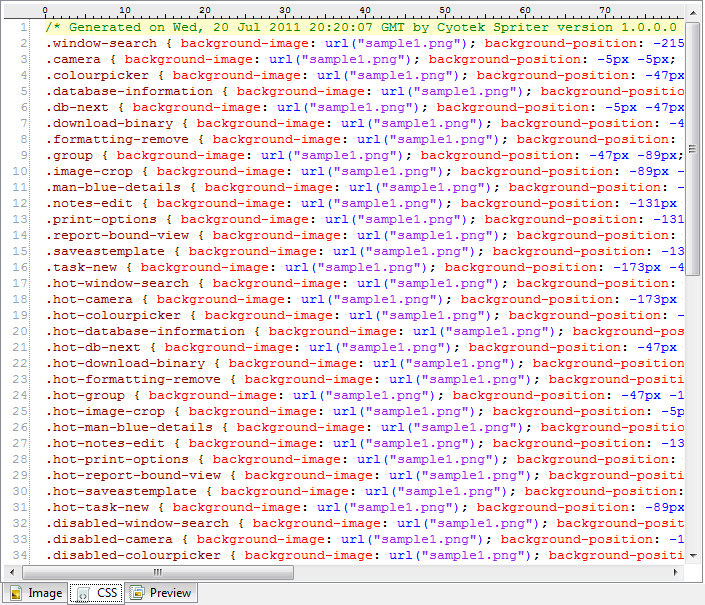Image resolution: width=705 pixels, height=605 pixels.
Task: Click the Preview tab icon
Action: (x=137, y=593)
